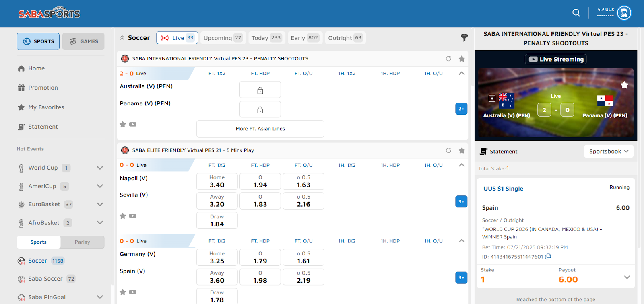644x304 pixels.
Task: Open the user profile avatar icon
Action: click(624, 13)
